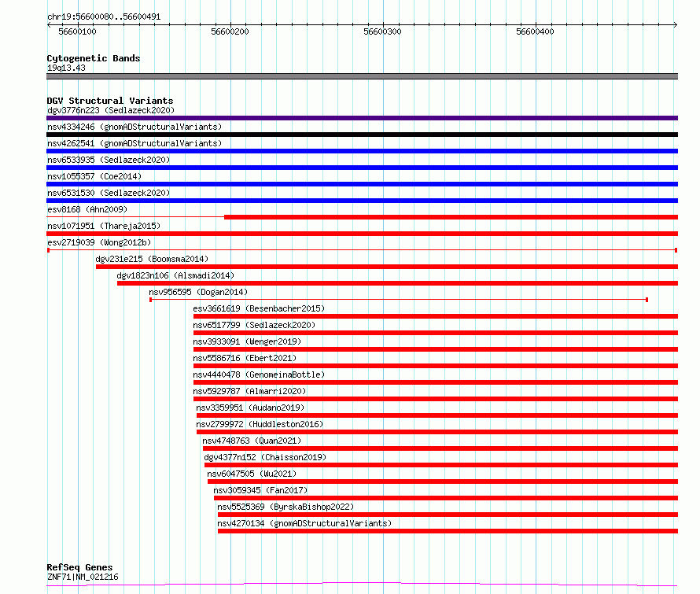The height and width of the screenshot is (594, 700).
Task: Click variant label dgv1823n106 (Alsmadi2014)
Action: (175, 275)
